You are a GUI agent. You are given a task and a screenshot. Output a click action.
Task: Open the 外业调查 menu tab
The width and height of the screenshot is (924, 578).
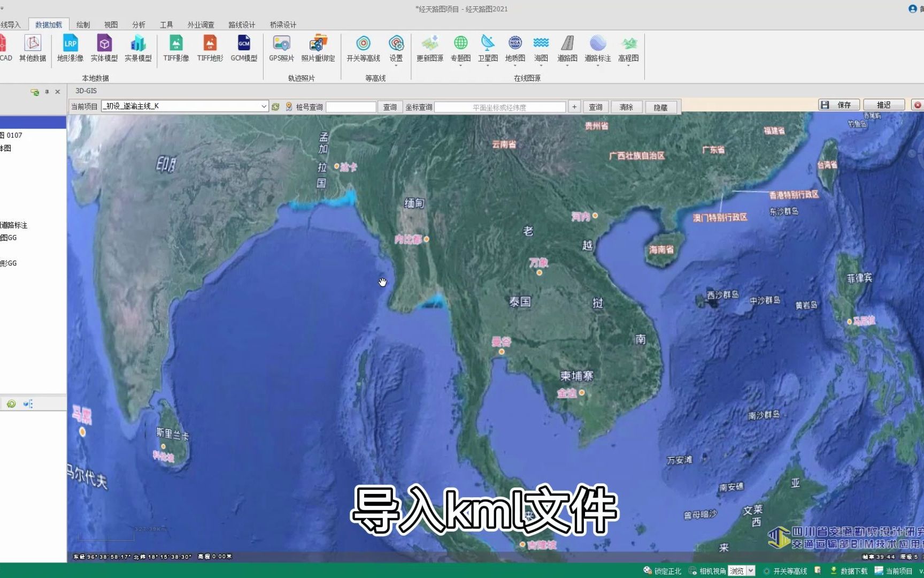pyautogui.click(x=200, y=24)
